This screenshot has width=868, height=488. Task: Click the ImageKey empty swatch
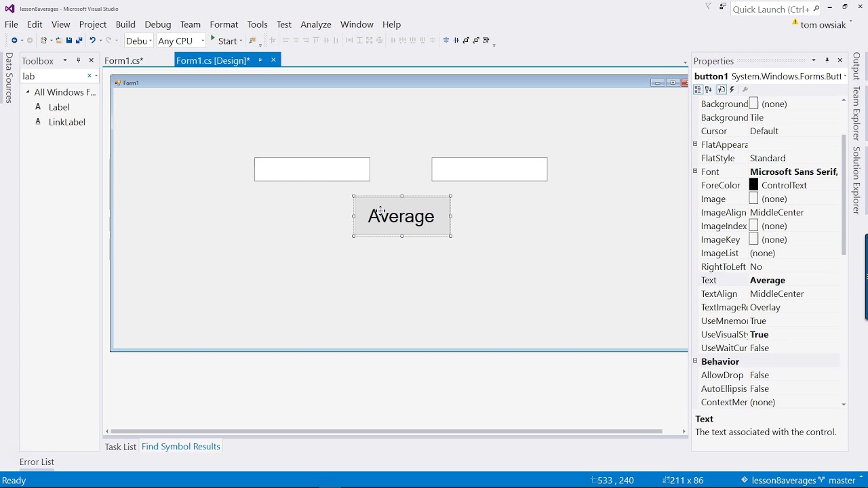(x=753, y=239)
